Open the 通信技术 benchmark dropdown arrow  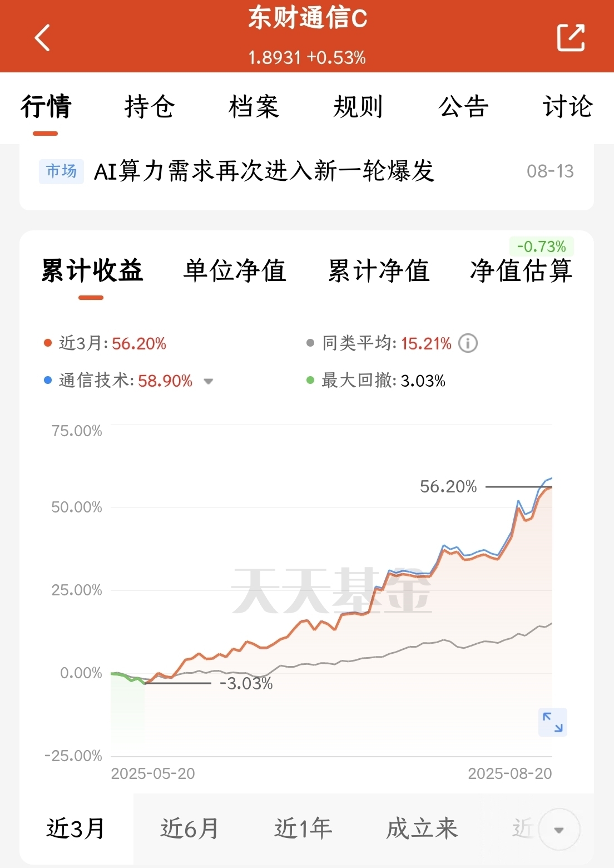(x=209, y=382)
